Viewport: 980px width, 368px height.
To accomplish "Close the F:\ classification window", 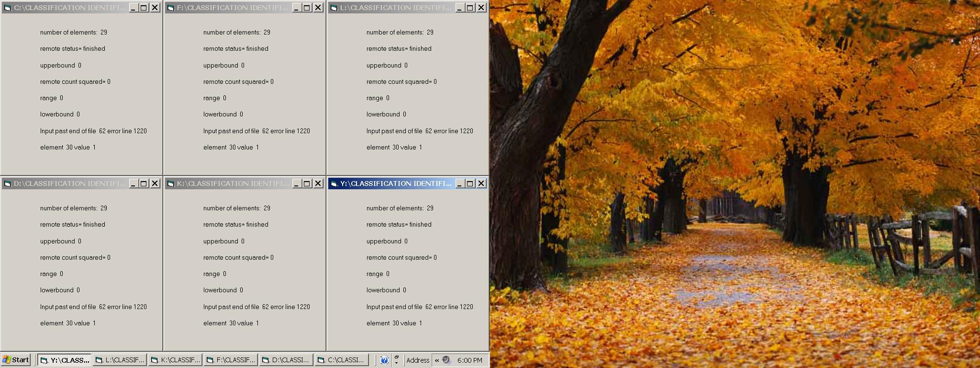I will 318,8.
